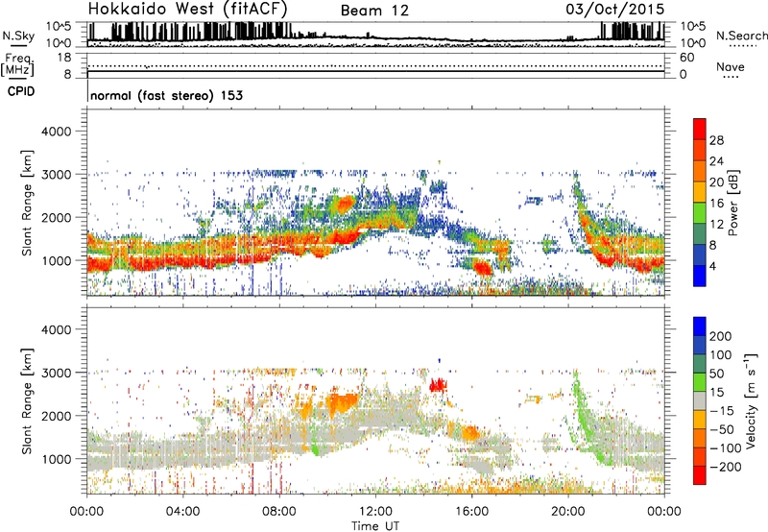Viewport: 768px width, 532px height.
Task: Click the 4000 tick on the power panel
Action: point(56,132)
